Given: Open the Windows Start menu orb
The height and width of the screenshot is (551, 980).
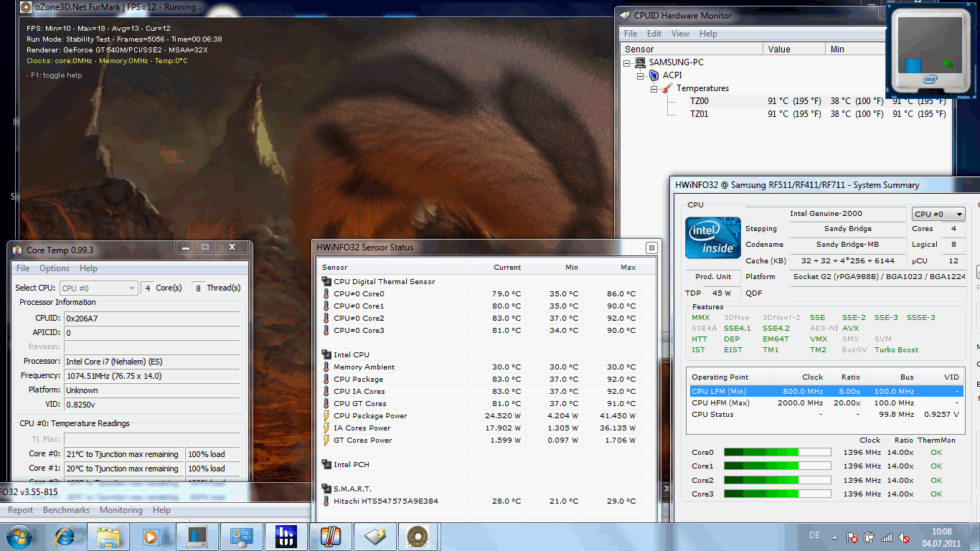Looking at the screenshot, I should [x=18, y=537].
